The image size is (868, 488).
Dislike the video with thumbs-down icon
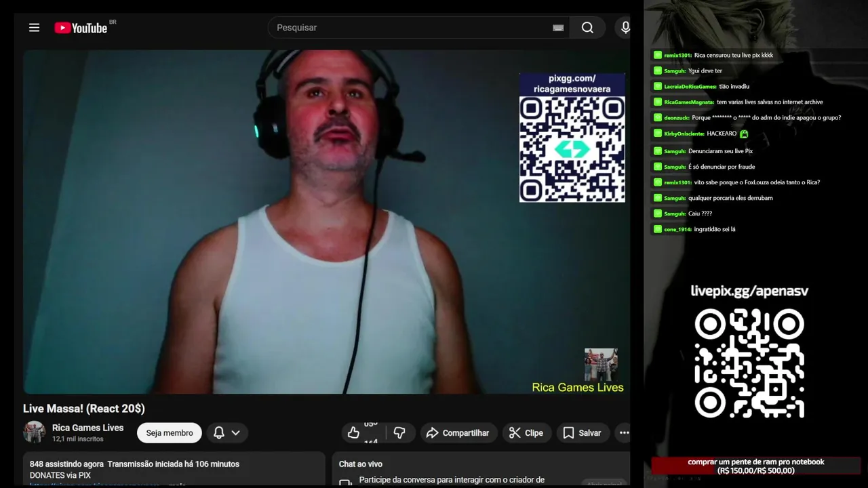pos(399,432)
